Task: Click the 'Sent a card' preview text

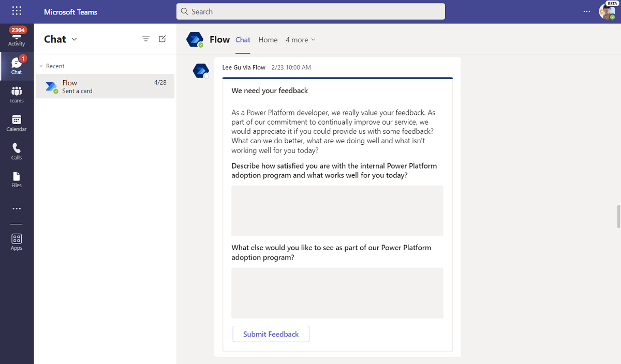Action: [x=77, y=91]
